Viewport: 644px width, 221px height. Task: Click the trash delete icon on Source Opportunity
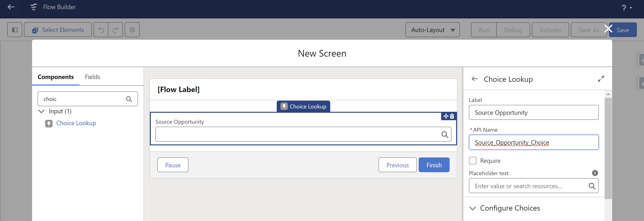tap(452, 116)
